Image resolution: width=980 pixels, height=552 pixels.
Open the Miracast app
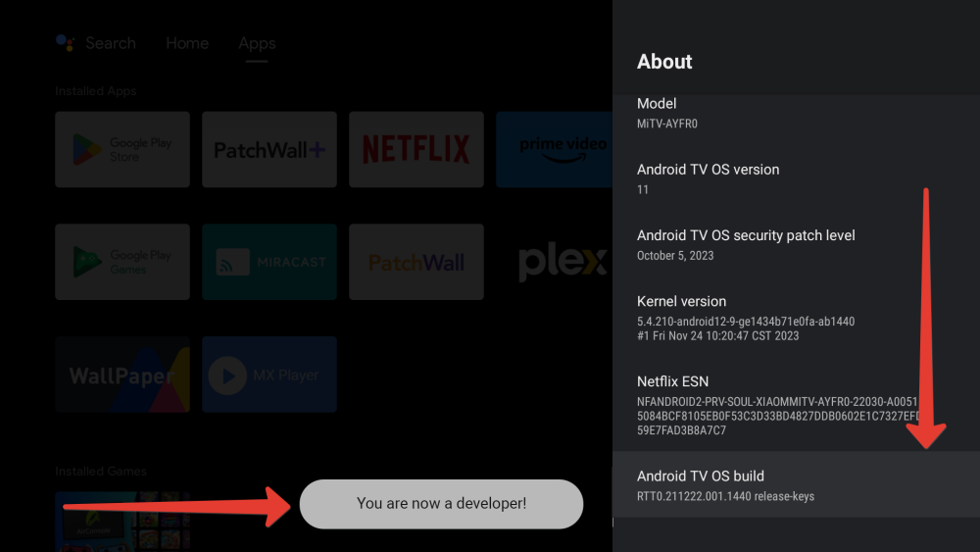(269, 262)
